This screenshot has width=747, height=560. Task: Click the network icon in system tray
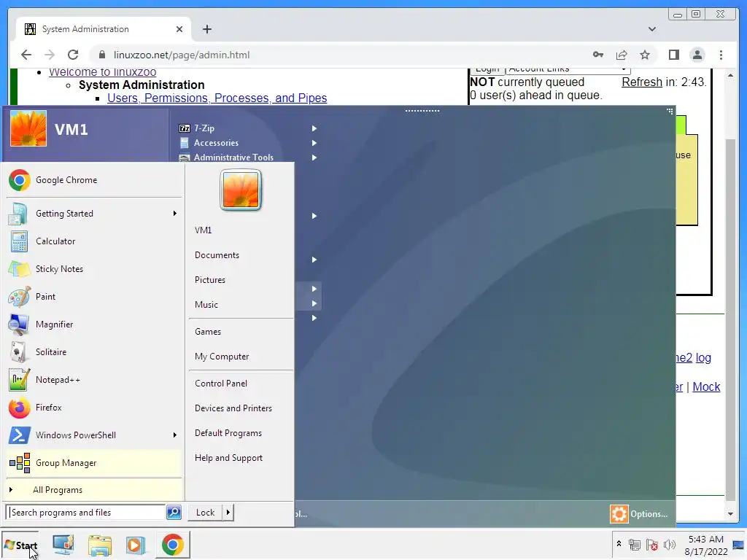point(634,544)
